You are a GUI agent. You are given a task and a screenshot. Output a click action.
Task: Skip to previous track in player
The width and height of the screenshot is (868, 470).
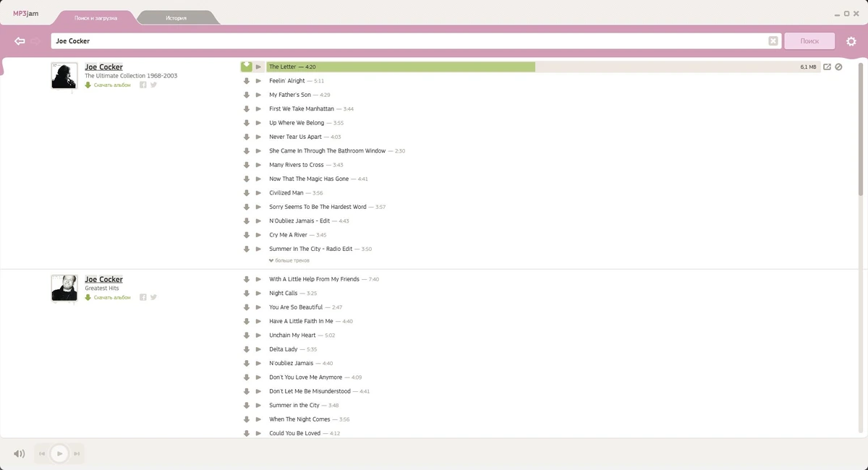pyautogui.click(x=42, y=454)
